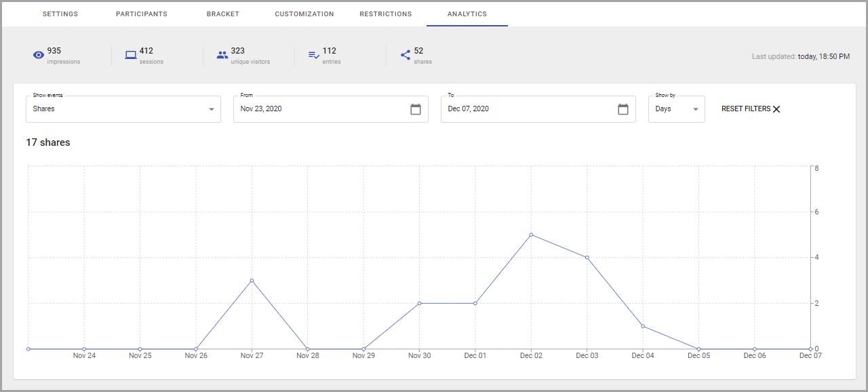Open the Shares event selector

pyautogui.click(x=123, y=109)
